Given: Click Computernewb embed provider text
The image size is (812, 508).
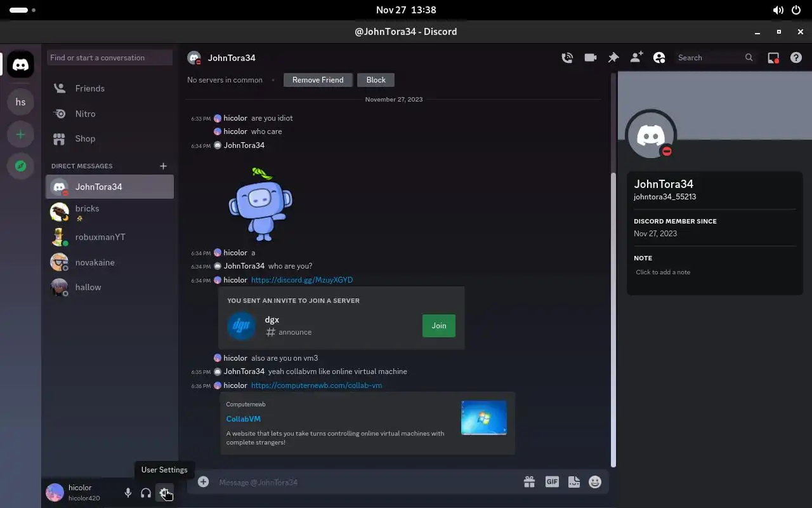Looking at the screenshot, I should 246,404.
